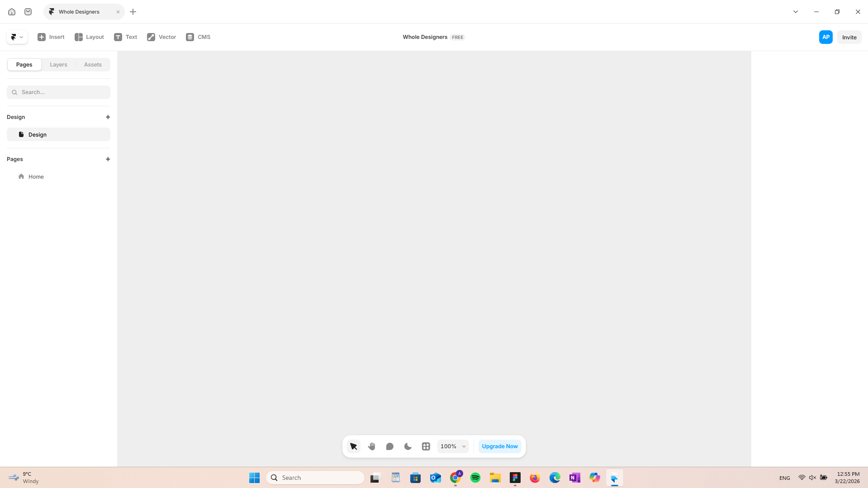Activate the comment tool
This screenshot has width=868, height=488.
tap(390, 446)
